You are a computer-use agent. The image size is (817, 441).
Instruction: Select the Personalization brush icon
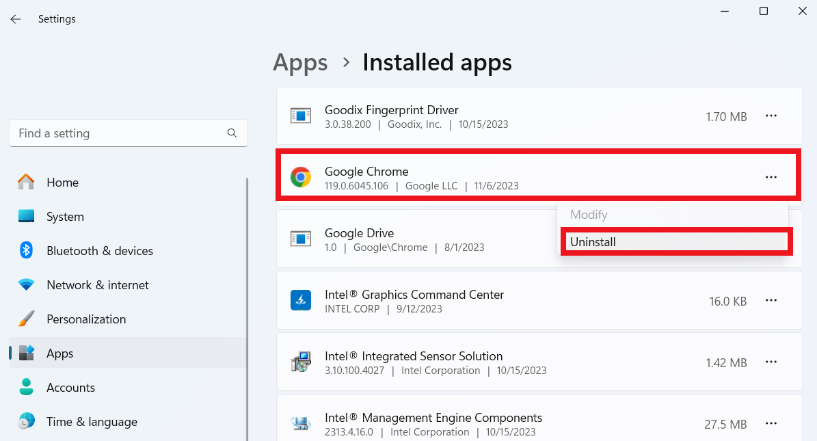(26, 318)
